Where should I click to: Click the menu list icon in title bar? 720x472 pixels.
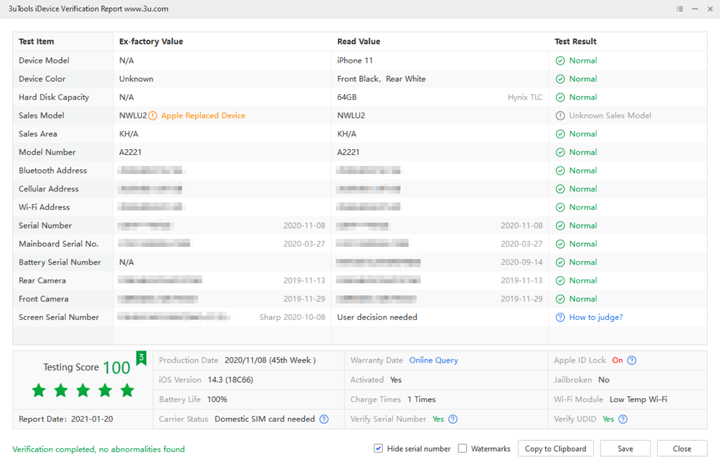[x=680, y=9]
